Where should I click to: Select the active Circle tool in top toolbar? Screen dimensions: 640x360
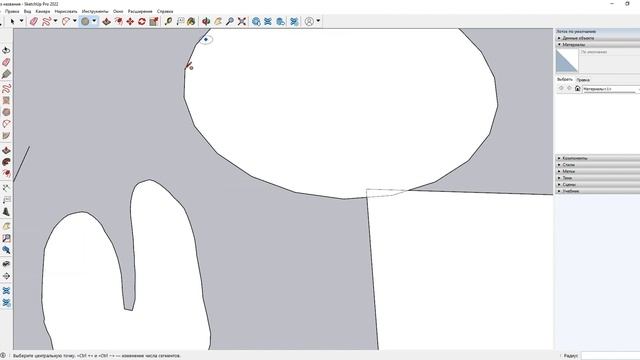coord(85,21)
